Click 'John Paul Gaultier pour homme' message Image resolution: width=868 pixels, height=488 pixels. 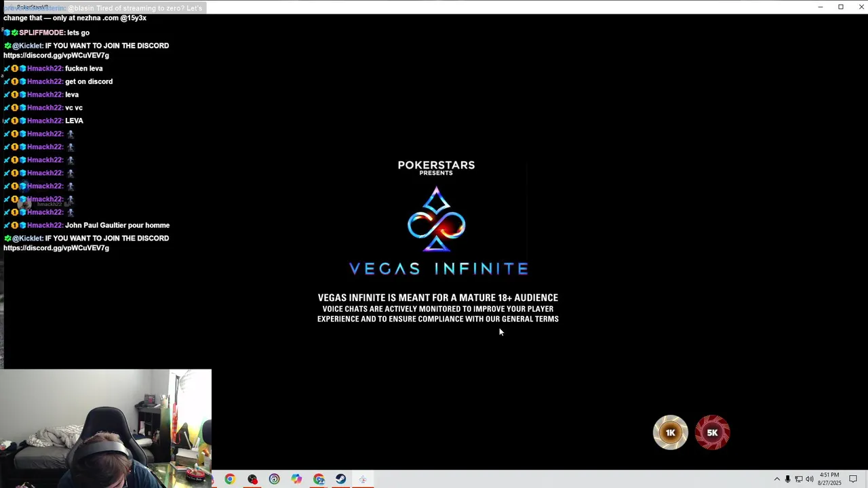point(117,225)
